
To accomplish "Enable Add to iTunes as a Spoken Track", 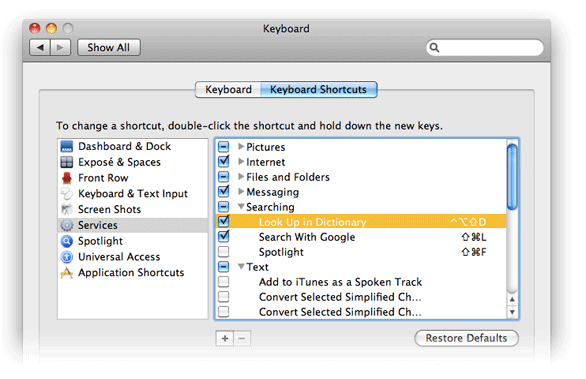I will tap(223, 281).
